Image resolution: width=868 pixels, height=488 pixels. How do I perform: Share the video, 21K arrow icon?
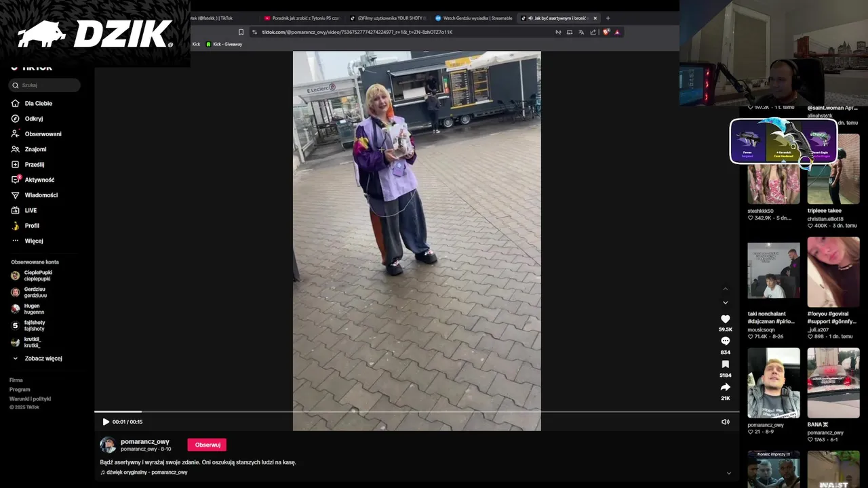tap(725, 388)
